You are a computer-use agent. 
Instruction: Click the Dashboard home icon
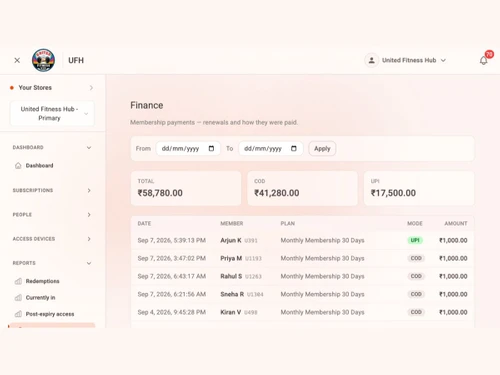coord(18,165)
